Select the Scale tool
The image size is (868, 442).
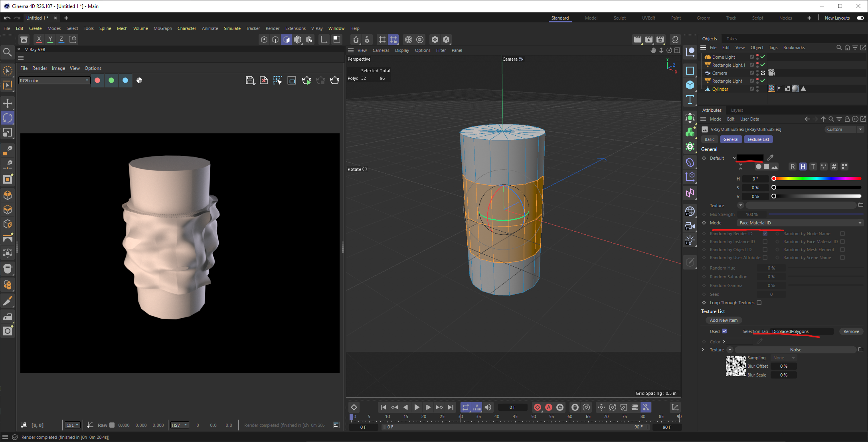point(8,132)
